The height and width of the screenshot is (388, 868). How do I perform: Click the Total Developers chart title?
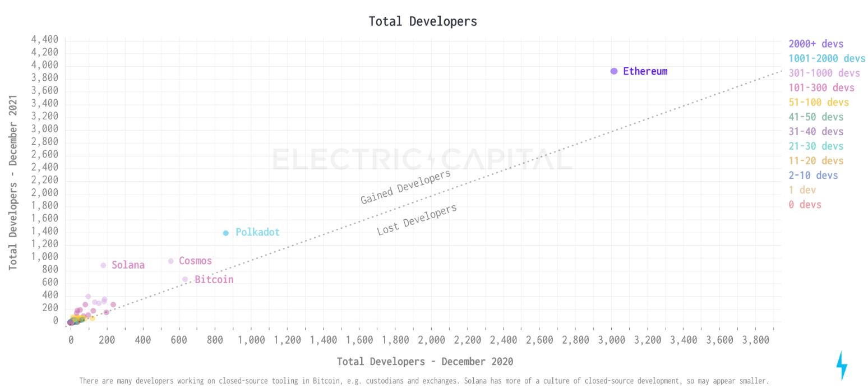pyautogui.click(x=422, y=21)
